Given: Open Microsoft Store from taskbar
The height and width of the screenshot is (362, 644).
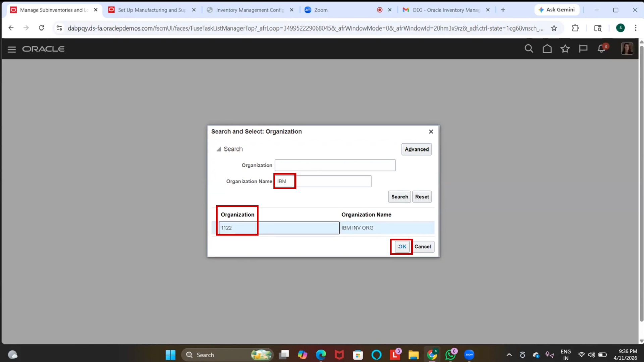Looking at the screenshot, I should [358, 355].
